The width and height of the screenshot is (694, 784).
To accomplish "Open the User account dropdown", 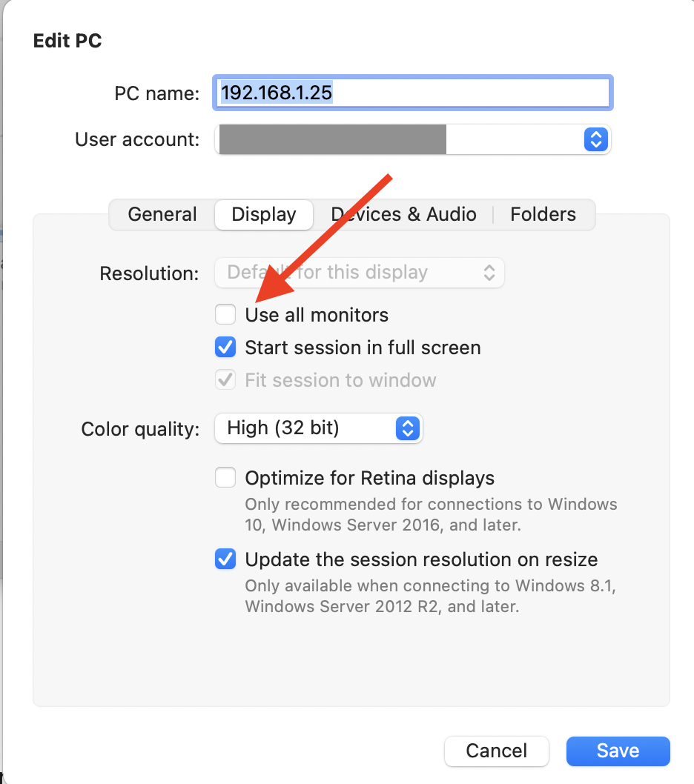I will pyautogui.click(x=412, y=139).
